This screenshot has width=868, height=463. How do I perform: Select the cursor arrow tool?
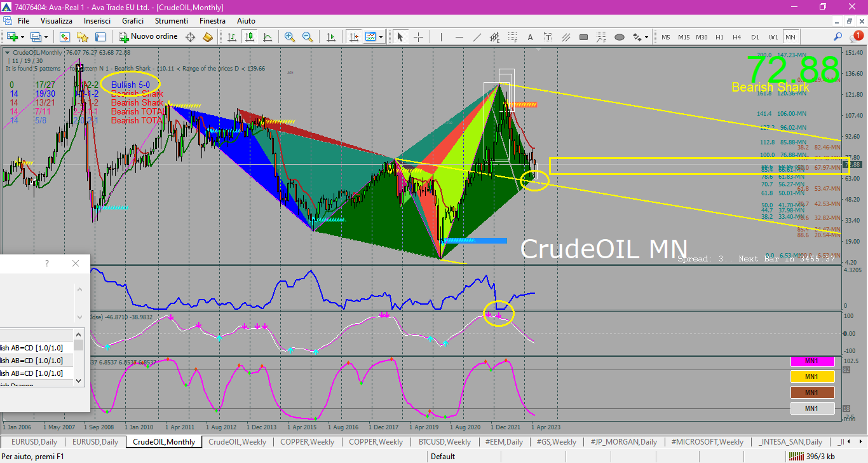[x=400, y=37]
